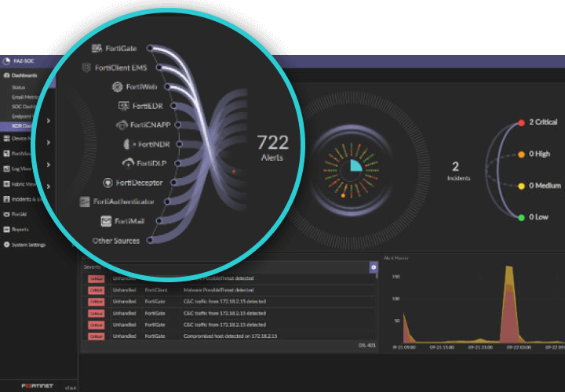Screen dimensions: 565x392
Task: Click the 2 Critical label
Action: (x=543, y=122)
